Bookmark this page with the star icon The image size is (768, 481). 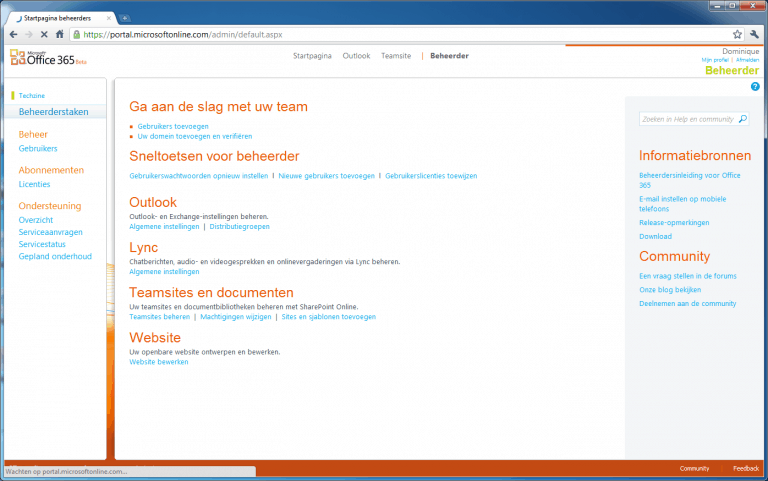(737, 34)
